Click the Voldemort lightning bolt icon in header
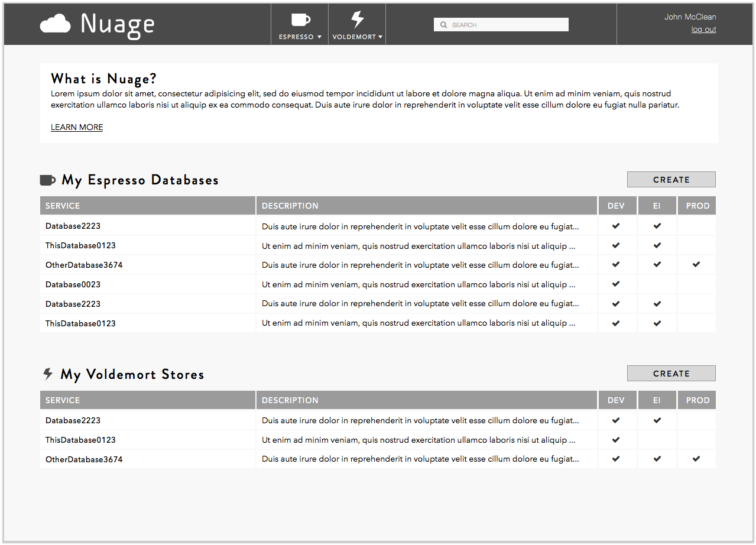 (357, 20)
